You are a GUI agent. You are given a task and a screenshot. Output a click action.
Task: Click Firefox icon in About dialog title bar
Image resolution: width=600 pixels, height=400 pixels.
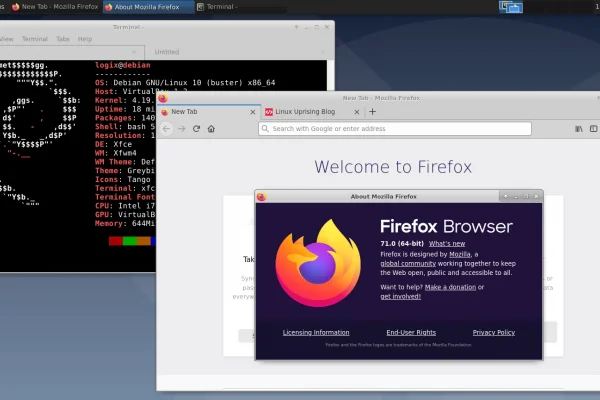pyautogui.click(x=261, y=197)
